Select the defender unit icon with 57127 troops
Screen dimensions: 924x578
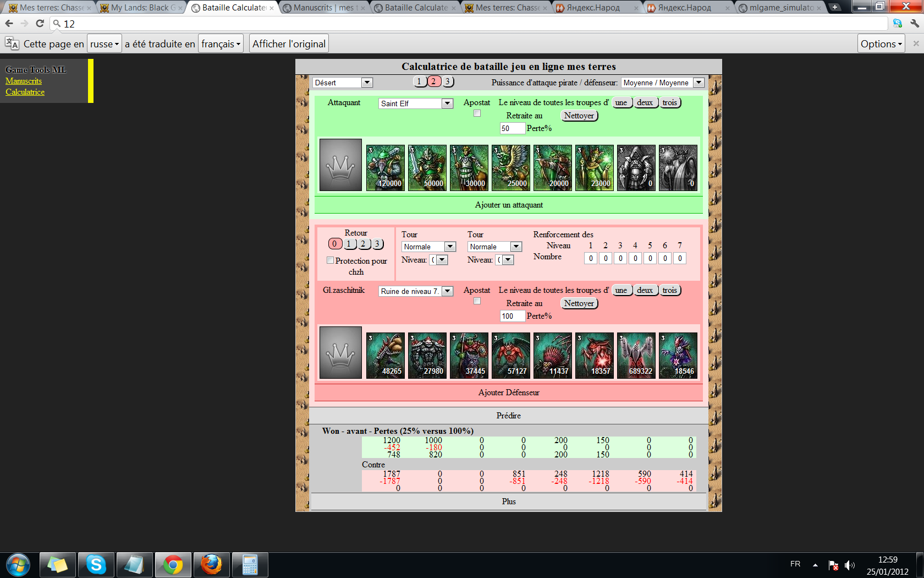(510, 355)
